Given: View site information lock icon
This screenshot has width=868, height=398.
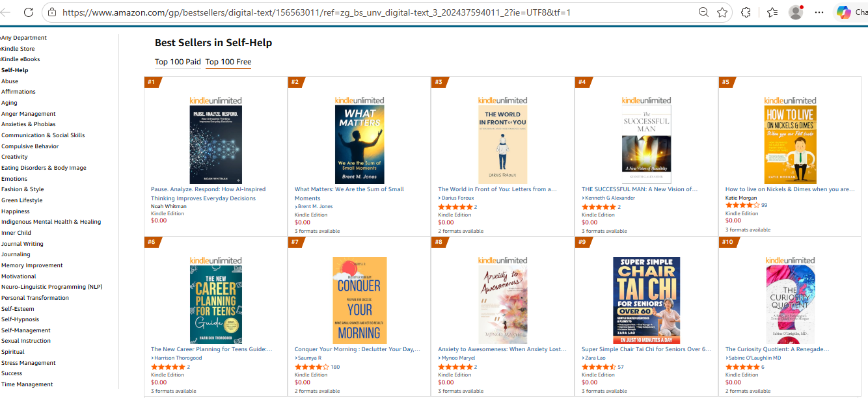Looking at the screenshot, I should [52, 12].
